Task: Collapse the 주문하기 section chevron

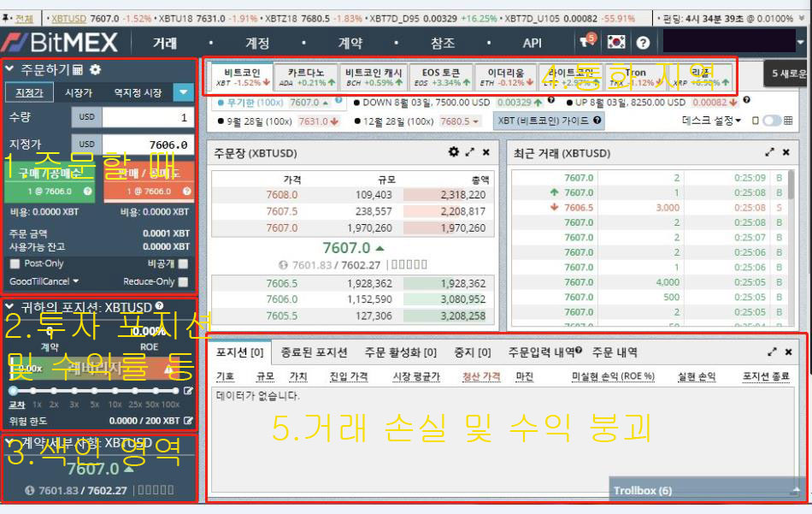Action: (x=9, y=69)
